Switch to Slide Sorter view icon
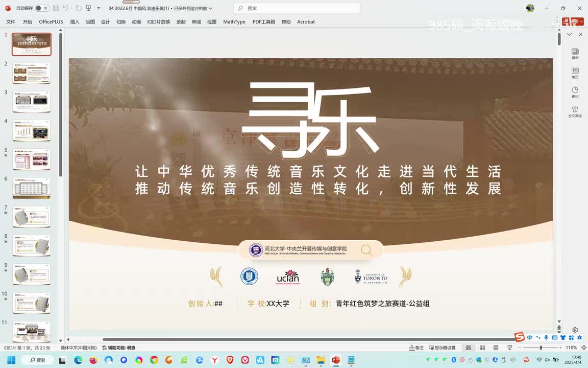 (x=482, y=348)
